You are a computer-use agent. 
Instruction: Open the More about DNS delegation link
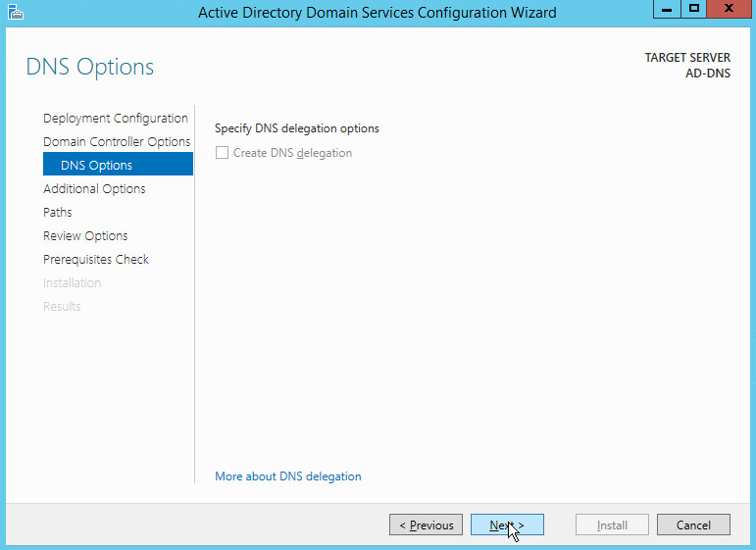pos(288,476)
